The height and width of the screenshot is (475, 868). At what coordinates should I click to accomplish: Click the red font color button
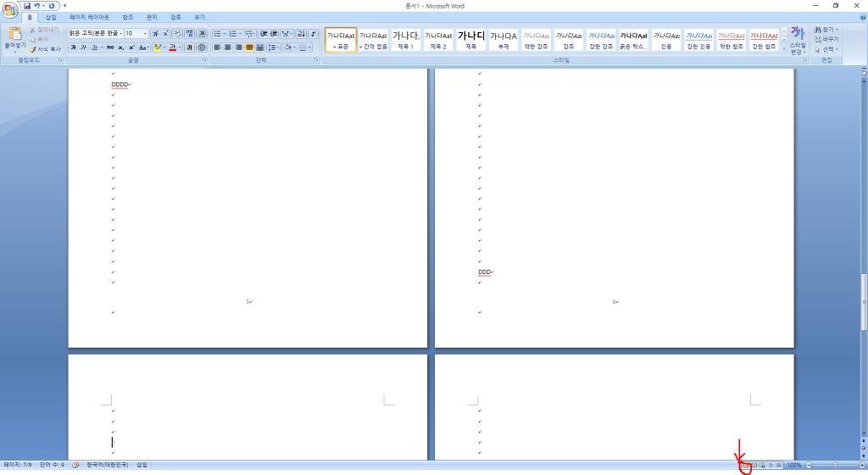click(173, 47)
